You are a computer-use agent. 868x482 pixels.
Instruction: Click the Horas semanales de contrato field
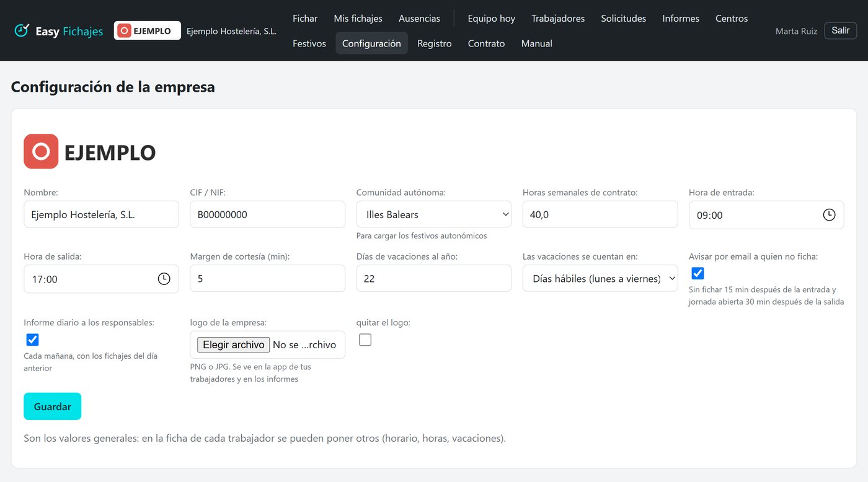click(x=600, y=214)
